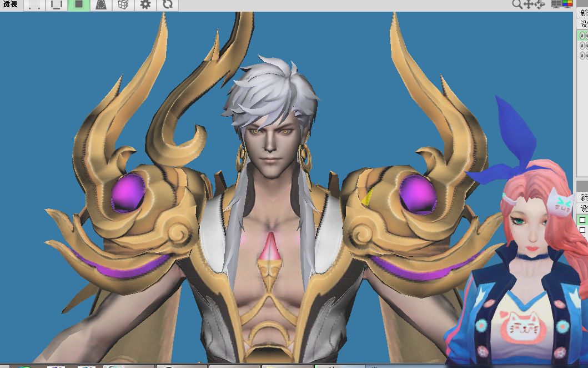
Task: Click the 设 button in the lower right panel
Action: (x=584, y=208)
